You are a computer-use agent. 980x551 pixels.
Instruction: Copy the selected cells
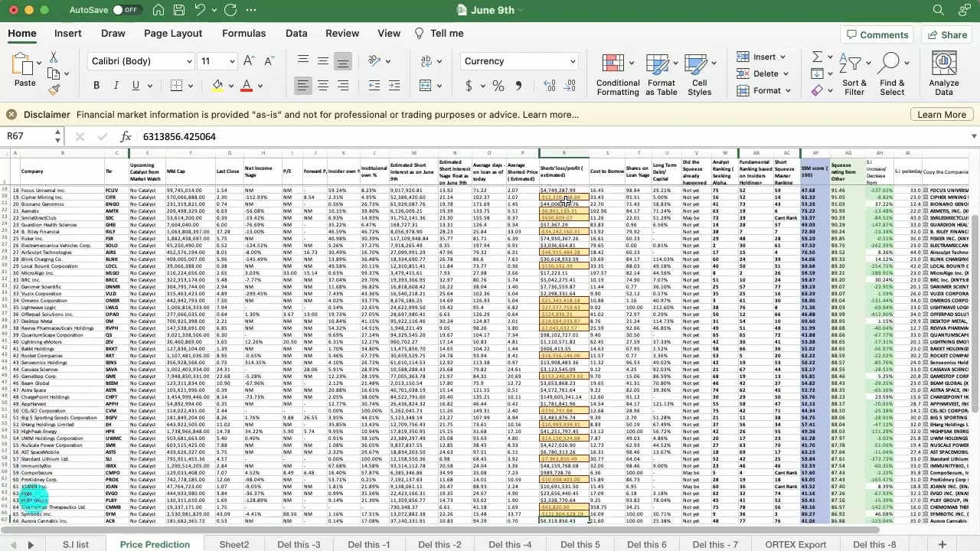pyautogui.click(x=54, y=73)
